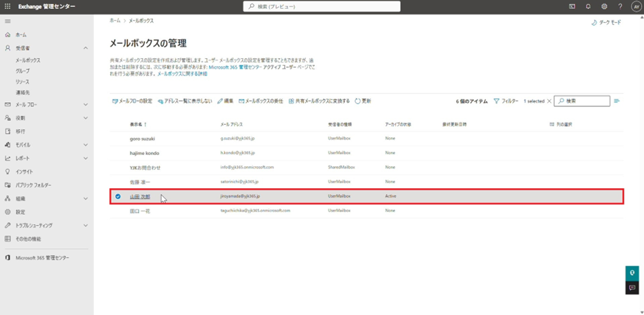The image size is (644, 315).
Task: Click 編集 toolbar button
Action: 226,101
